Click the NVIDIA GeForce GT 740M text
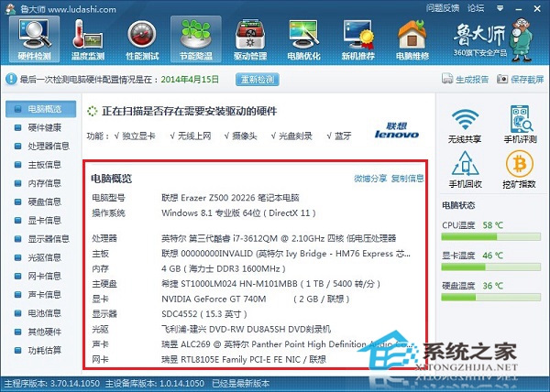 point(214,299)
